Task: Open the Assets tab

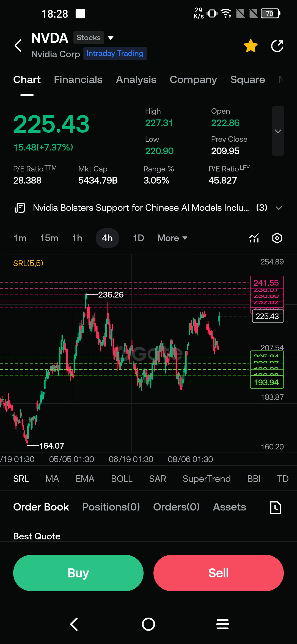Action: [230, 507]
